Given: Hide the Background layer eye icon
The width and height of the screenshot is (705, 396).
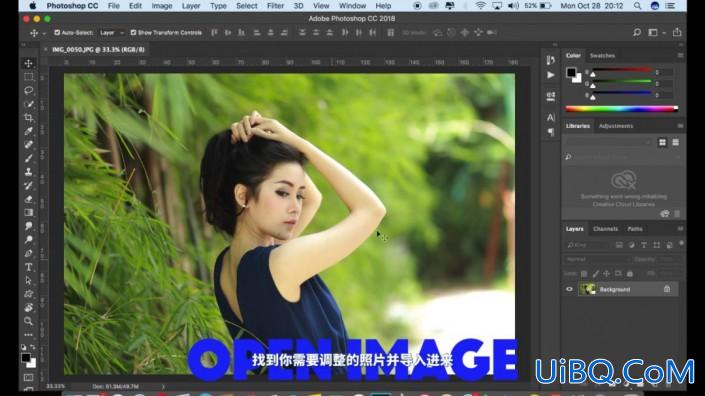Looking at the screenshot, I should (x=569, y=289).
